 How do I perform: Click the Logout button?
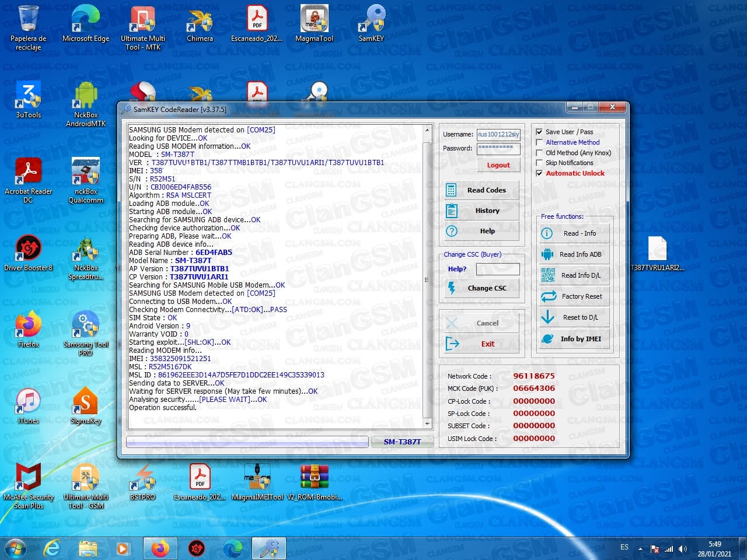(x=498, y=165)
